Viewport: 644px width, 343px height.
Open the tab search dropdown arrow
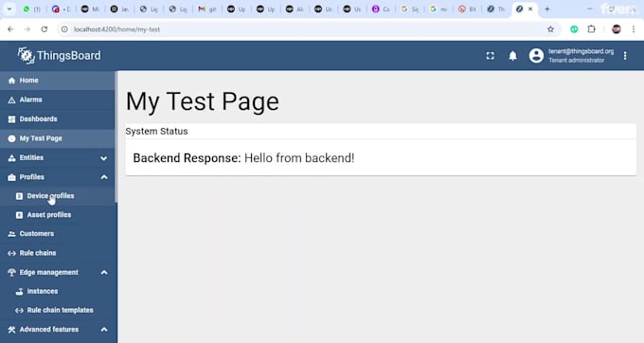pyautogui.click(x=9, y=9)
